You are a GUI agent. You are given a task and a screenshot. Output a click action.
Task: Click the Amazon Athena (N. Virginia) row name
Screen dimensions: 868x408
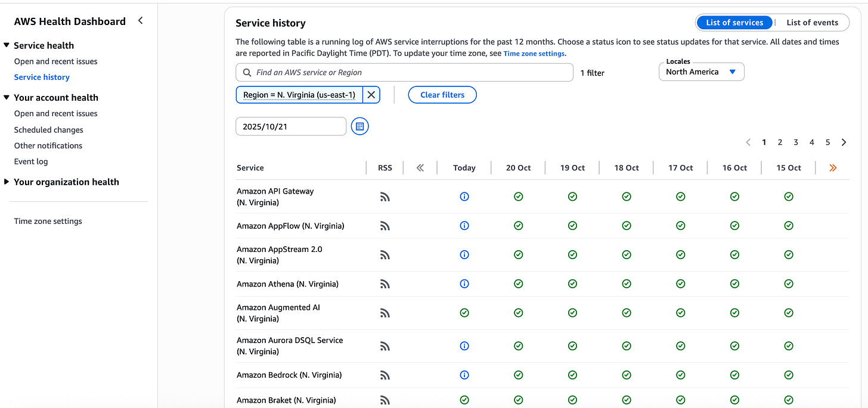(x=287, y=284)
